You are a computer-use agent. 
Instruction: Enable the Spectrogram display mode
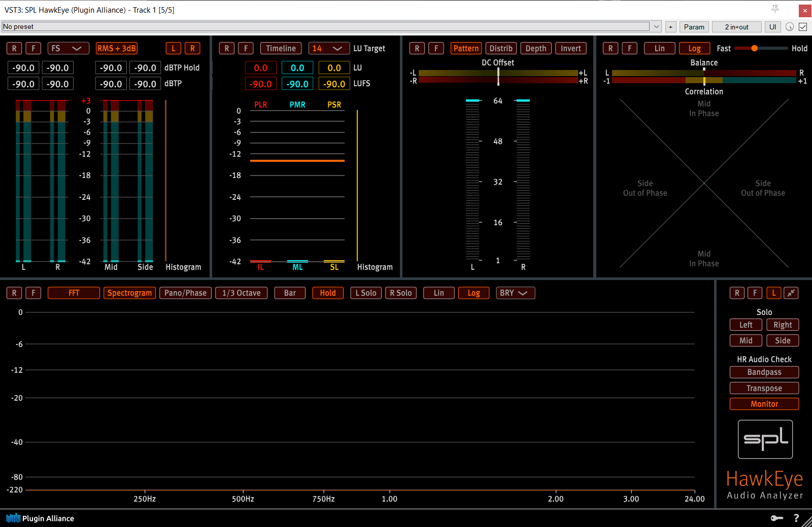pyautogui.click(x=129, y=293)
